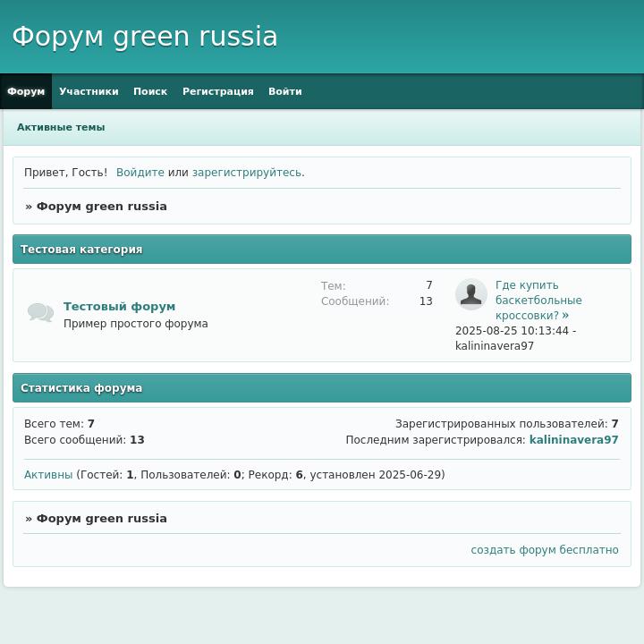Image resolution: width=644 pixels, height=644 pixels.
Task: Click kalininavera97 in the forum statistics
Action: [573, 440]
